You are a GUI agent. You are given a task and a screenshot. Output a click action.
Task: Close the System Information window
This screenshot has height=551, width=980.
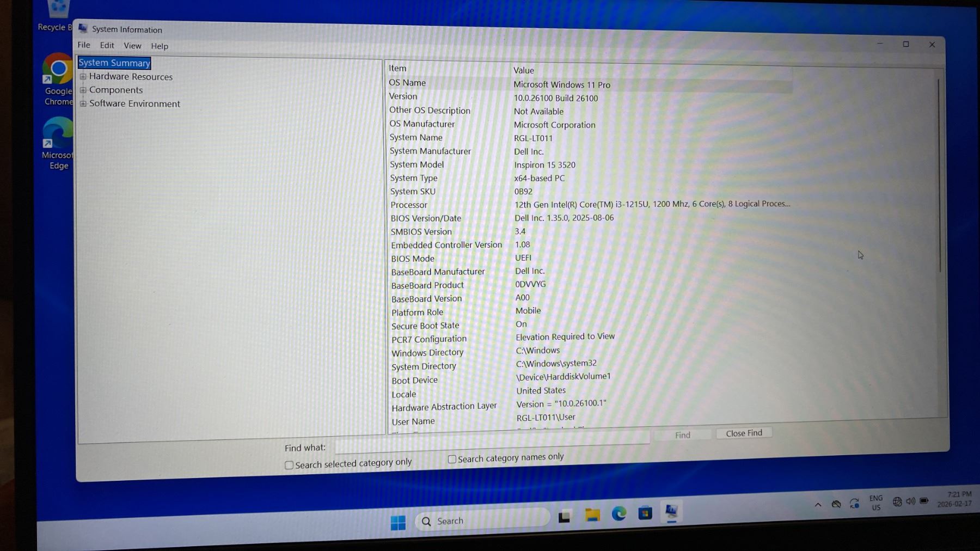pos(932,45)
